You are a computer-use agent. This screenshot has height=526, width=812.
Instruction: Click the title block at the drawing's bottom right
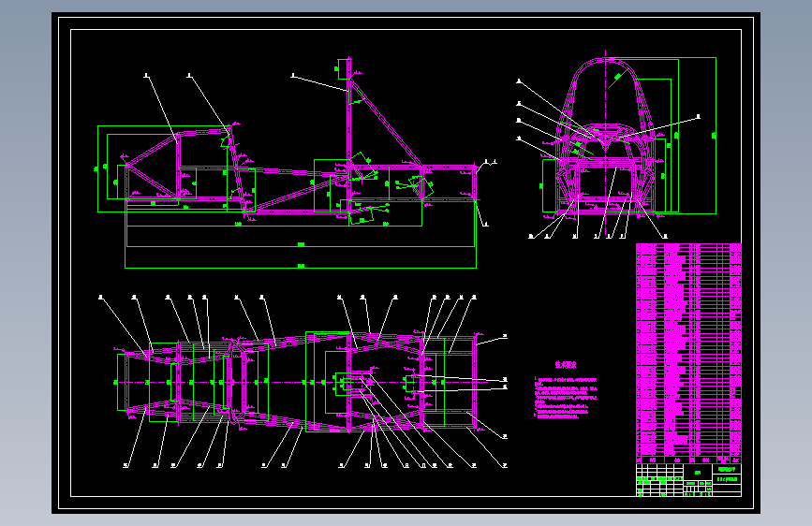pyautogui.click(x=688, y=480)
